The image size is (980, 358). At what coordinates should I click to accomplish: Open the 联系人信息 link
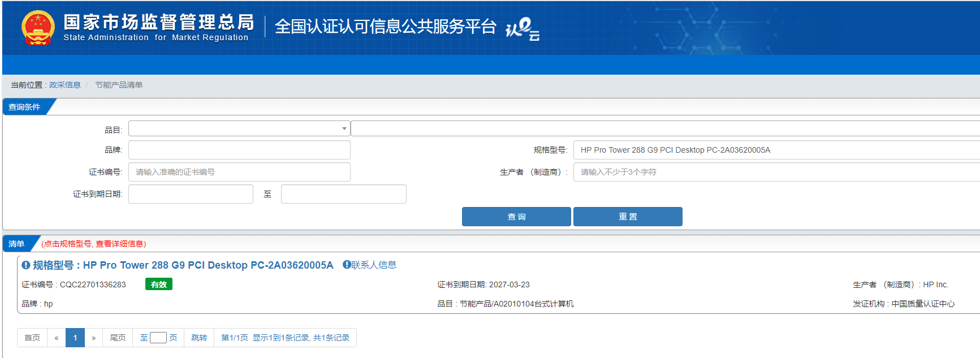(x=374, y=265)
